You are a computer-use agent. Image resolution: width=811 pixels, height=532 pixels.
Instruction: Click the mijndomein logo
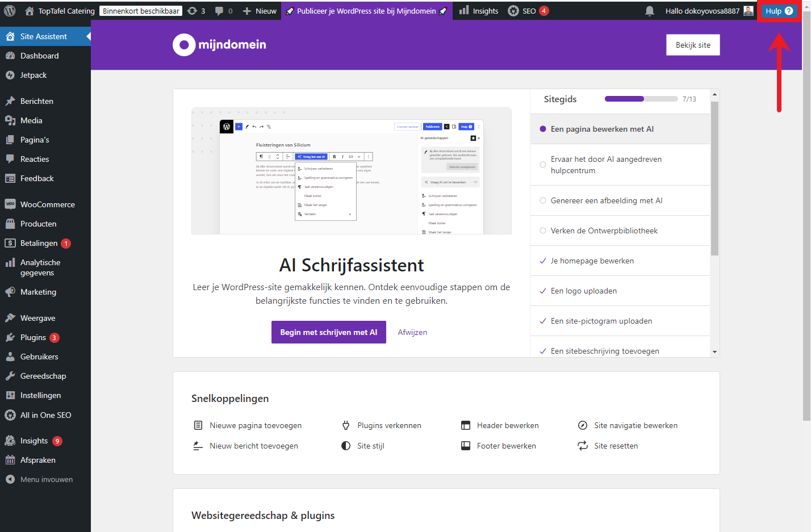(x=219, y=45)
